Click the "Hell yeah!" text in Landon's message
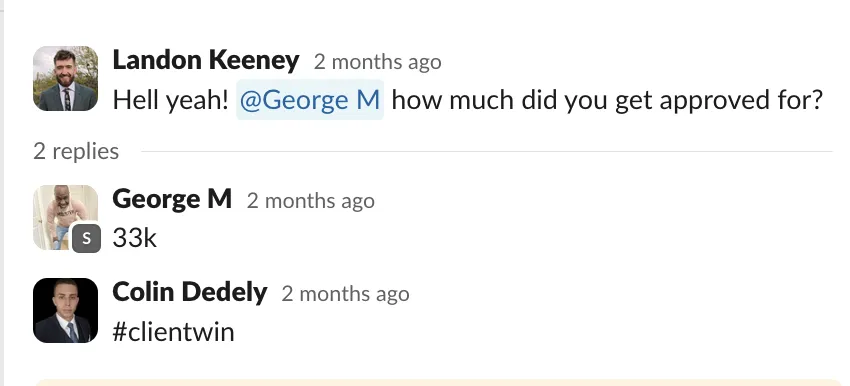 click(171, 100)
